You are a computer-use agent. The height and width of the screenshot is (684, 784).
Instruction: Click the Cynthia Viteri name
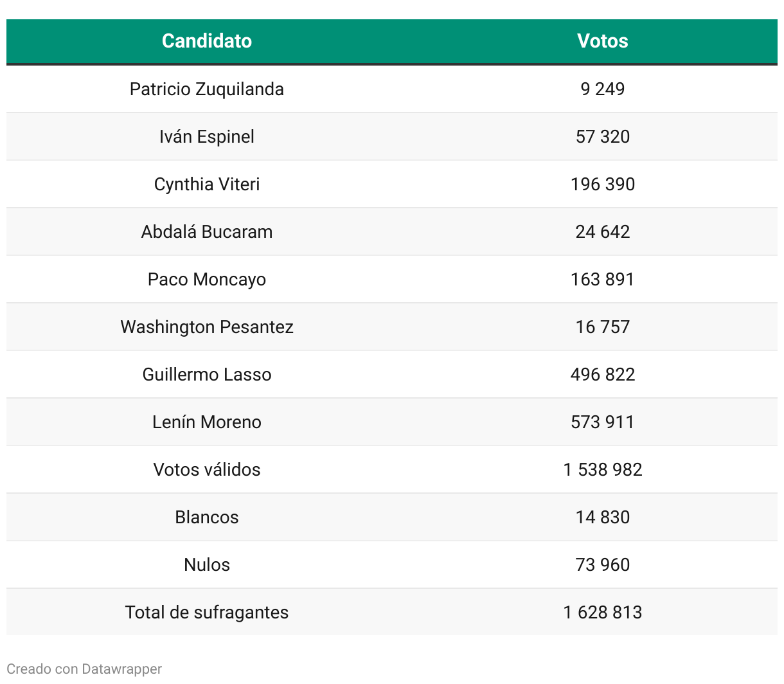point(207,184)
